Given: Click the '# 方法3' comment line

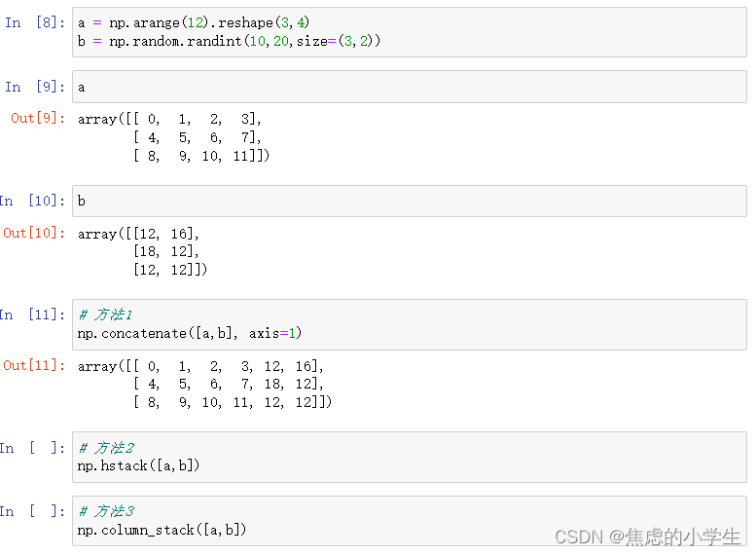Looking at the screenshot, I should pos(106,512).
